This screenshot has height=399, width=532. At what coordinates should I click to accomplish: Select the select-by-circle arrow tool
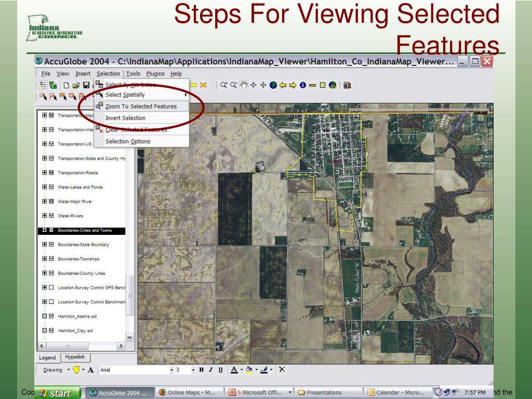[73, 97]
